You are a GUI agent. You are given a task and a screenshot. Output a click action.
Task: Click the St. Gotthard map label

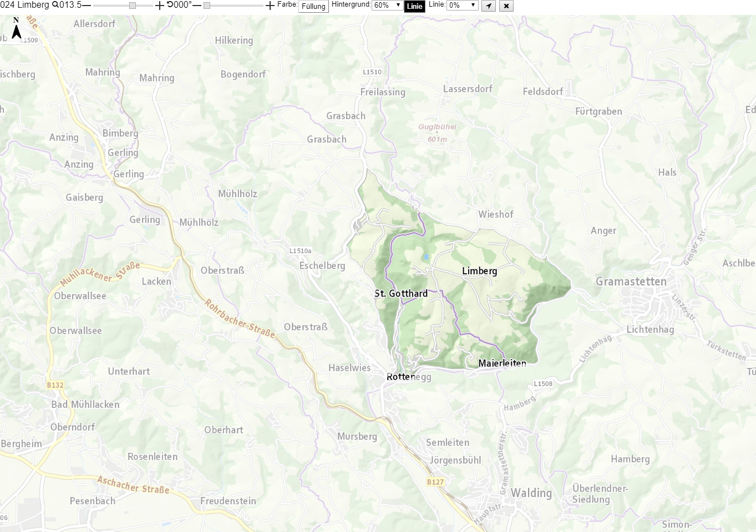[401, 294]
